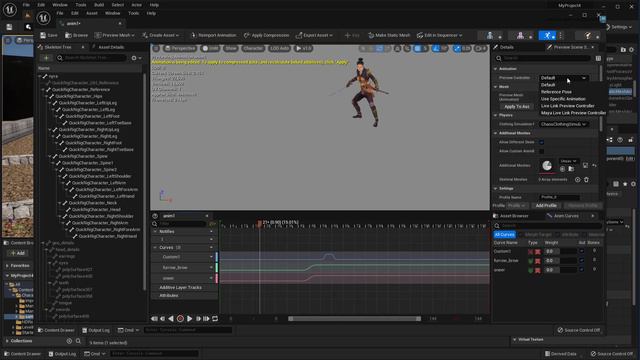Viewport: 640px width, 360px height.
Task: Toggle Auto checkbox for sneer curve
Action: (x=582, y=269)
